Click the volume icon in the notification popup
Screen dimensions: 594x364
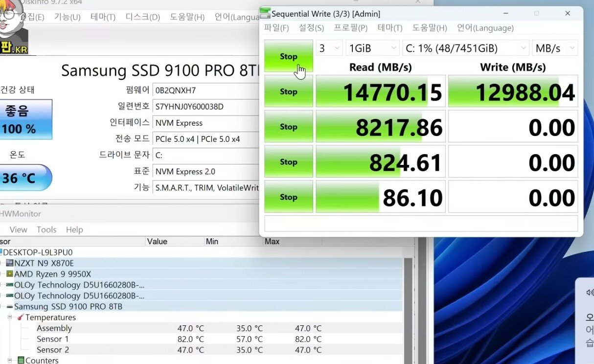point(590,292)
